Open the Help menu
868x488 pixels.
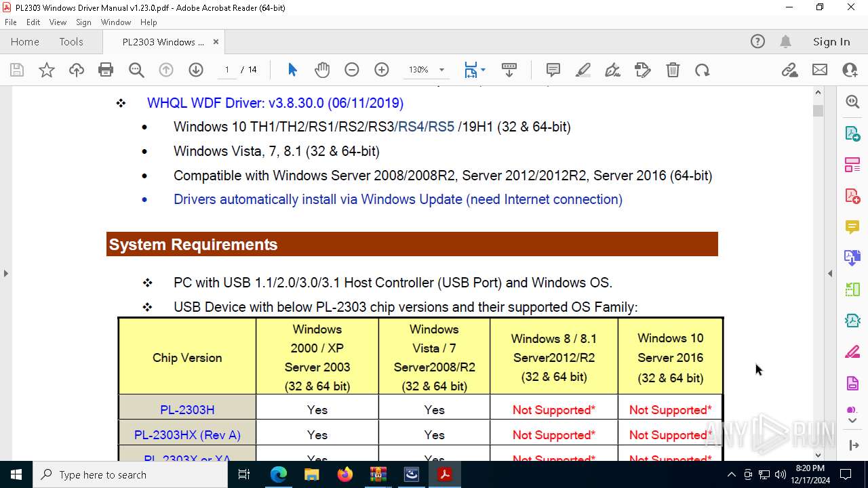[149, 22]
